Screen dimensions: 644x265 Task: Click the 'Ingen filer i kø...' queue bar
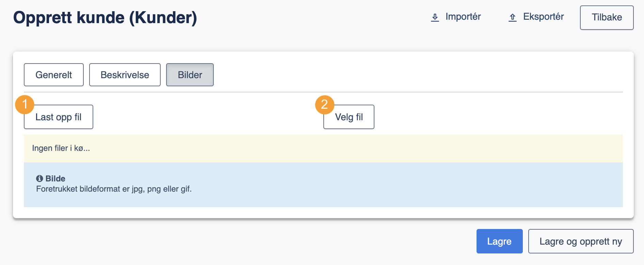[323, 148]
